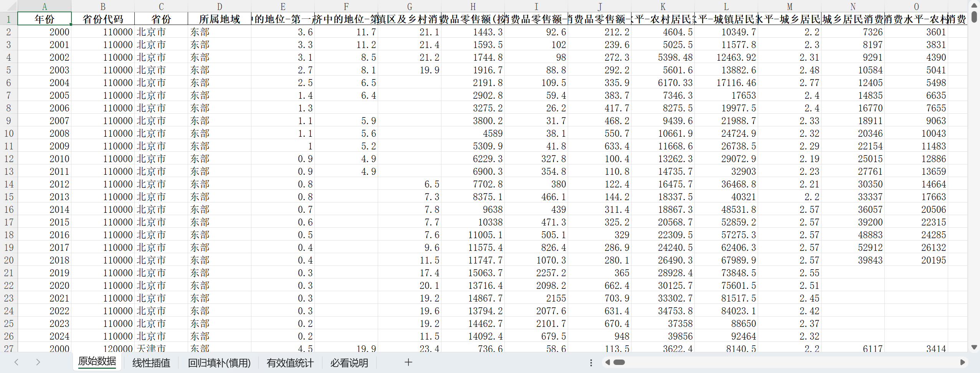Click the select-all corner box
The image size is (980, 373).
click(x=8, y=6)
